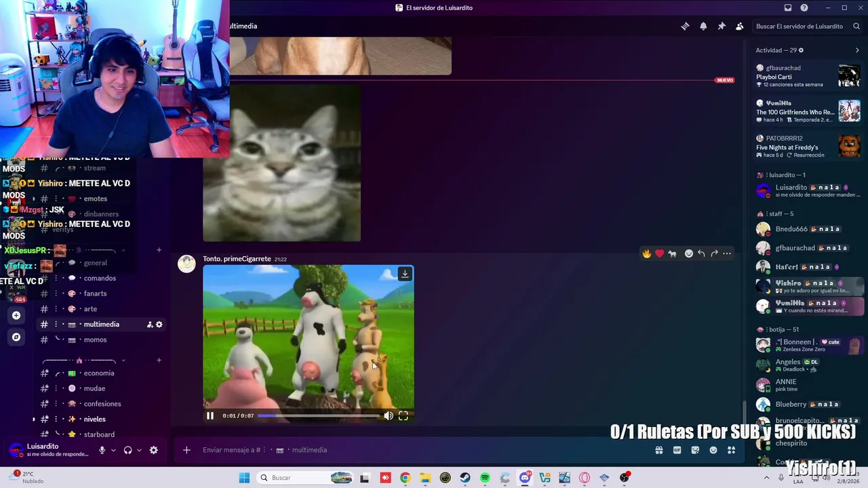
Task: Open notification settings bell icon
Action: tap(703, 26)
